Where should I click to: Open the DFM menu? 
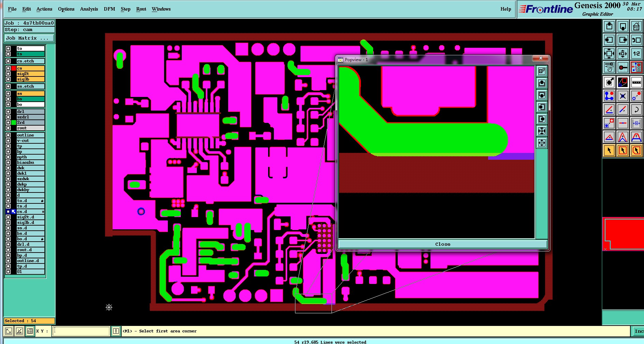point(109,9)
